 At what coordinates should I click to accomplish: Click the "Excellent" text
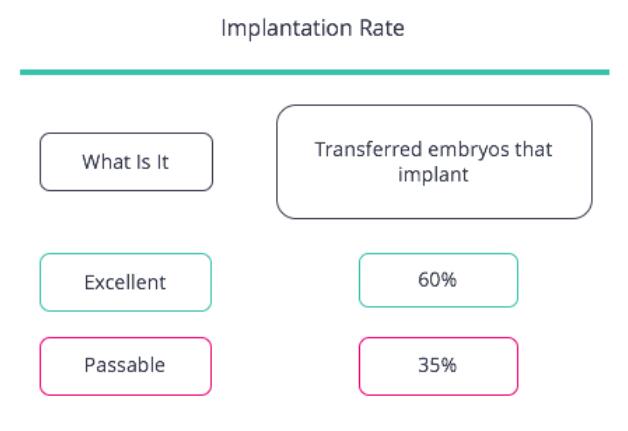pos(125,282)
